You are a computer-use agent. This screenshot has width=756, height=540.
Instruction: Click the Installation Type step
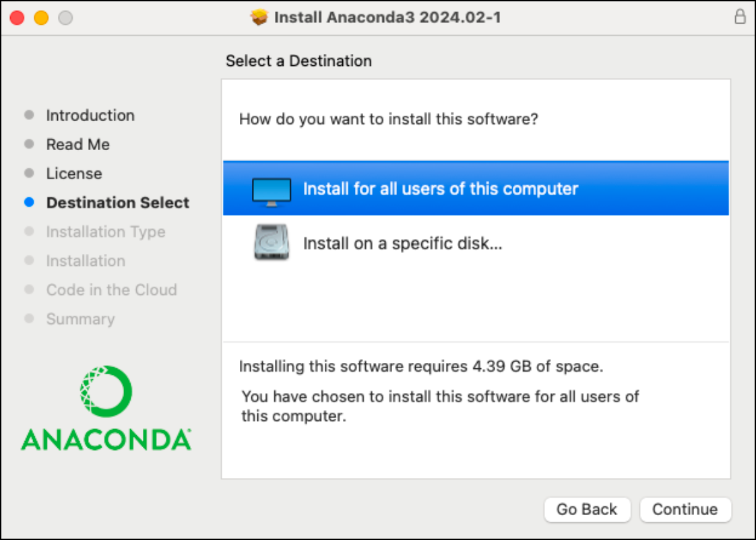(x=106, y=232)
